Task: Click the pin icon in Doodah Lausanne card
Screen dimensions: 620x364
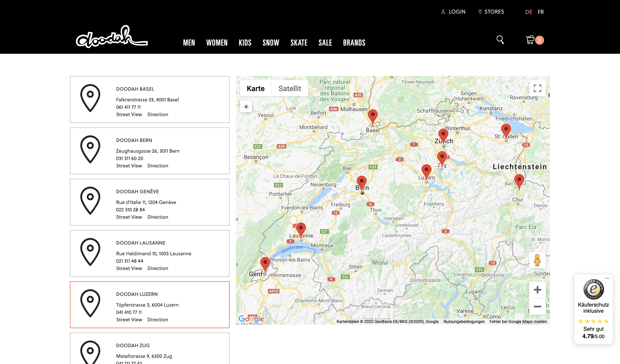Action: tap(90, 252)
